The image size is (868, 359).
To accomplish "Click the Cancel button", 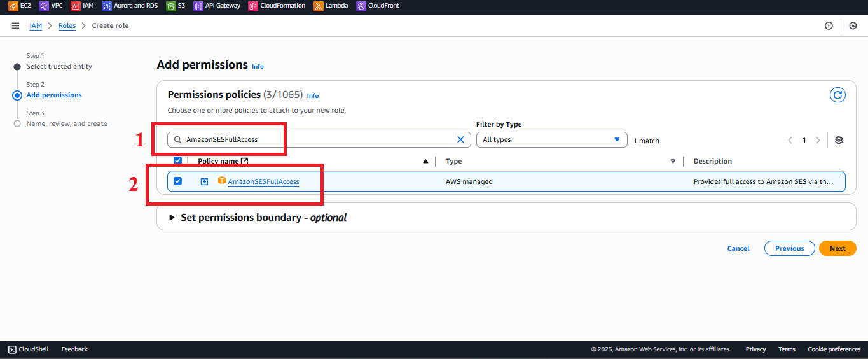I will pos(738,248).
